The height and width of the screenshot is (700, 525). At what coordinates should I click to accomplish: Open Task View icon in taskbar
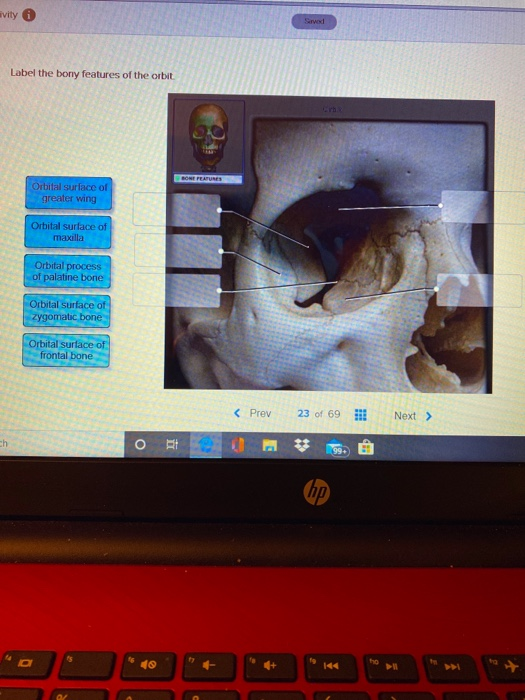172,445
